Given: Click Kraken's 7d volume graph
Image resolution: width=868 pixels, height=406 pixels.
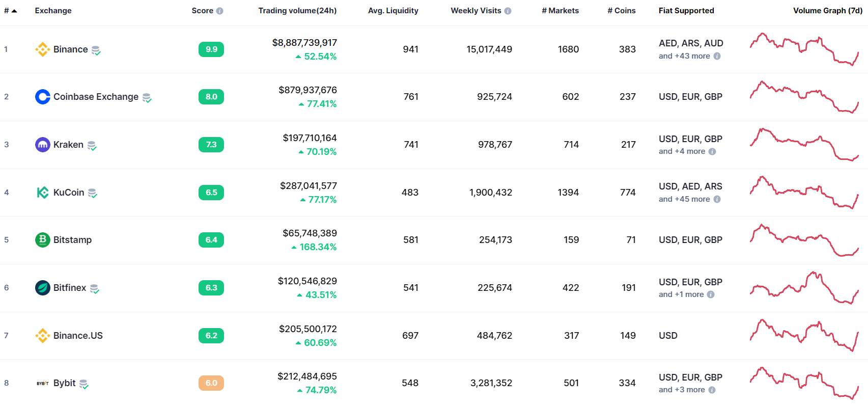Looking at the screenshot, I should (804, 145).
